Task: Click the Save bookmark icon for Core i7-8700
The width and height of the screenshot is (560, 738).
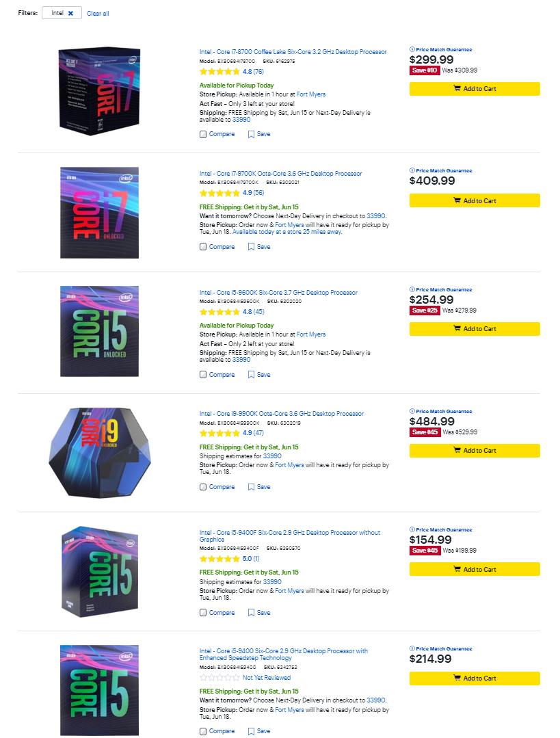Action: click(251, 134)
